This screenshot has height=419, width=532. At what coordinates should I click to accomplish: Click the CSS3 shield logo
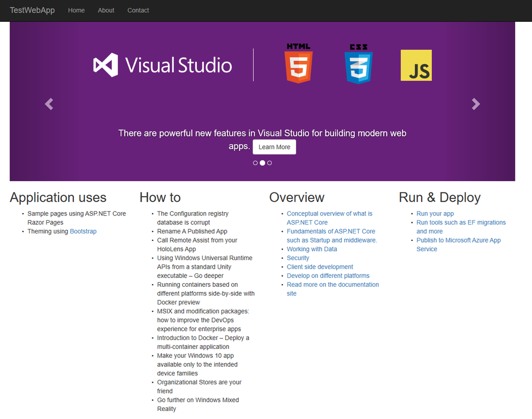click(358, 64)
